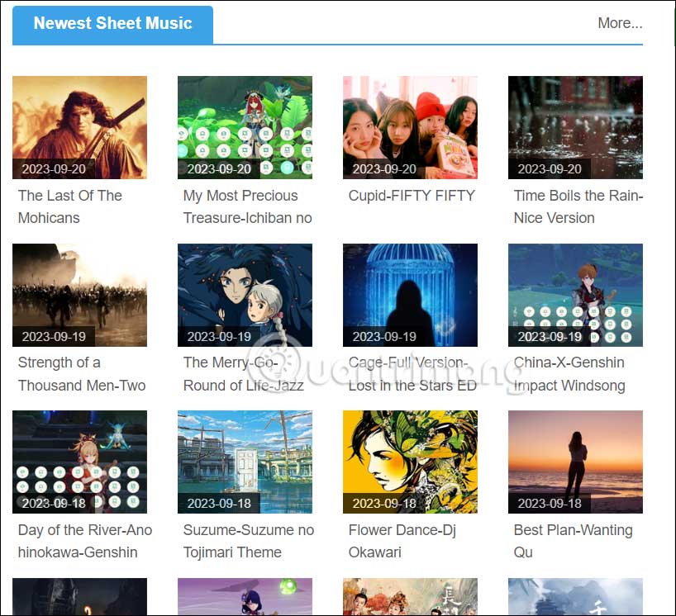Click the Cupid-FIFTY FIFTY link
The image size is (676, 616).
click(x=410, y=196)
